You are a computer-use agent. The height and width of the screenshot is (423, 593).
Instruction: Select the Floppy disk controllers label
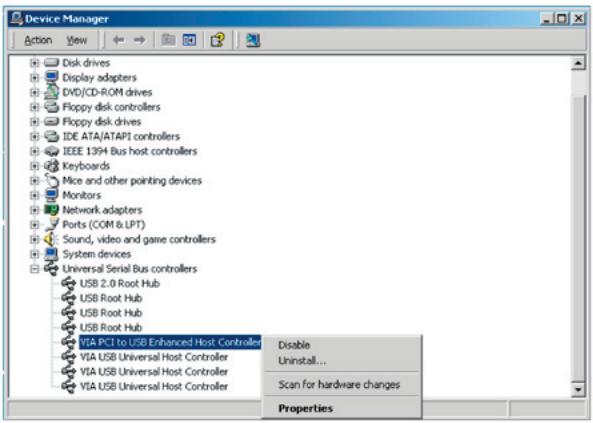[111, 107]
